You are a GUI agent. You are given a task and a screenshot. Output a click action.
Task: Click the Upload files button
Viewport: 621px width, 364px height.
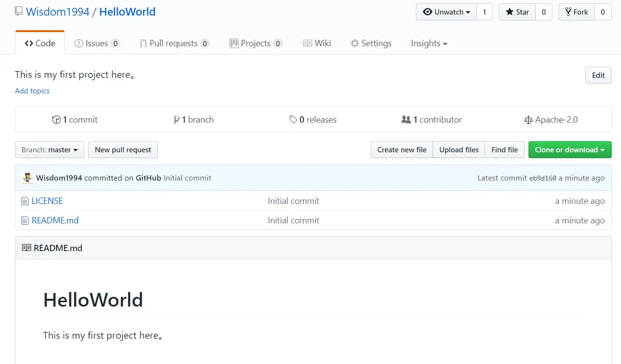[459, 150]
